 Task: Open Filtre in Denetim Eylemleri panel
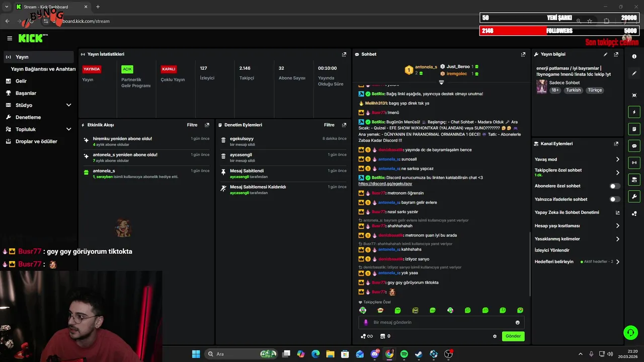(x=329, y=125)
